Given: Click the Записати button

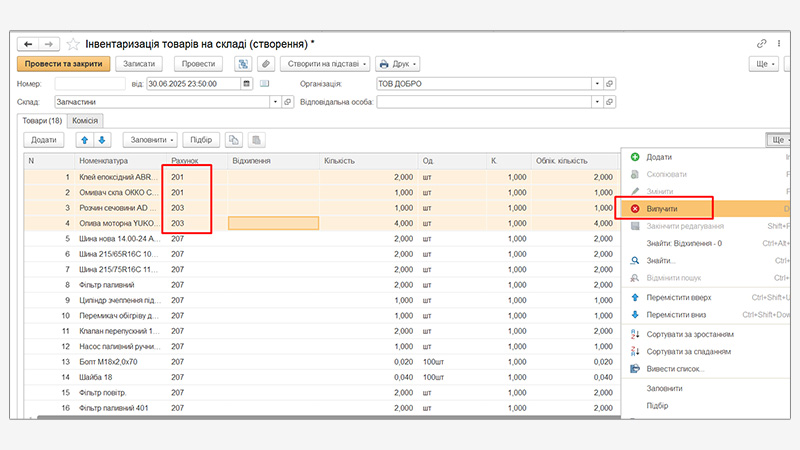Looking at the screenshot, I should pos(140,64).
